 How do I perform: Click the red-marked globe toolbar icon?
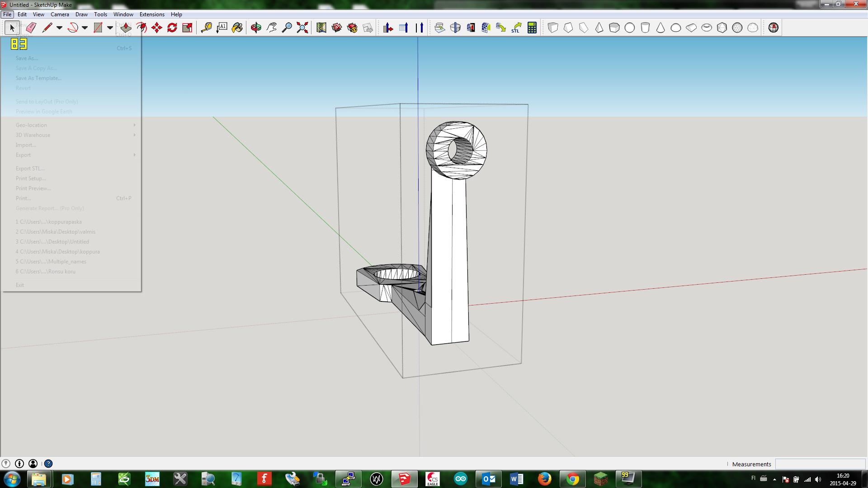point(774,28)
